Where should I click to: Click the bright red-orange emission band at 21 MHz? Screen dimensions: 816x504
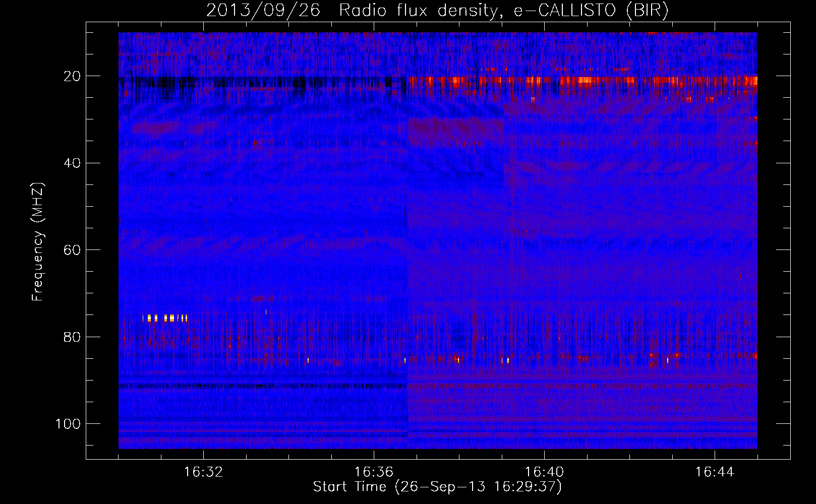583,81
